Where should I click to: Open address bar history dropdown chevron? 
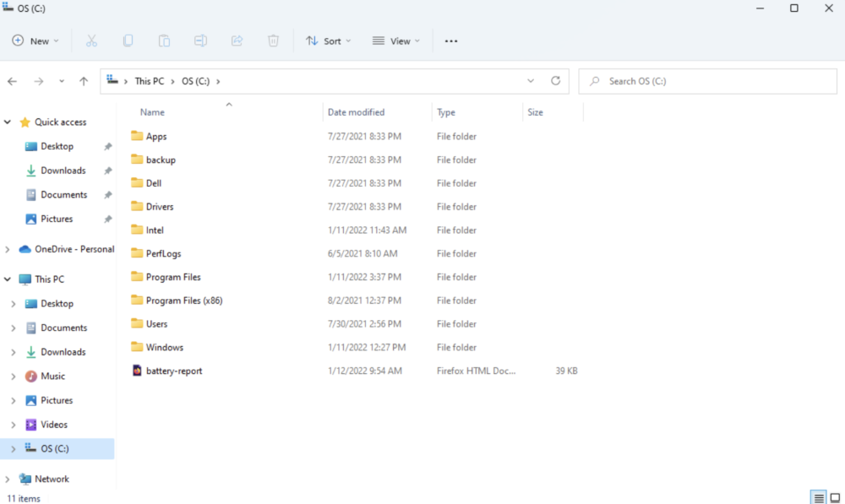(531, 81)
